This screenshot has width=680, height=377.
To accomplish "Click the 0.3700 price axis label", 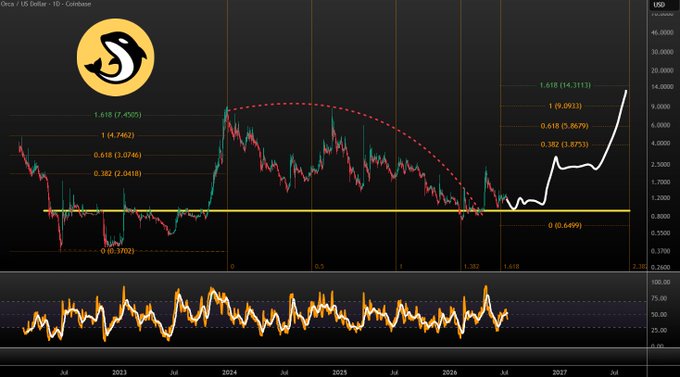I will point(662,251).
